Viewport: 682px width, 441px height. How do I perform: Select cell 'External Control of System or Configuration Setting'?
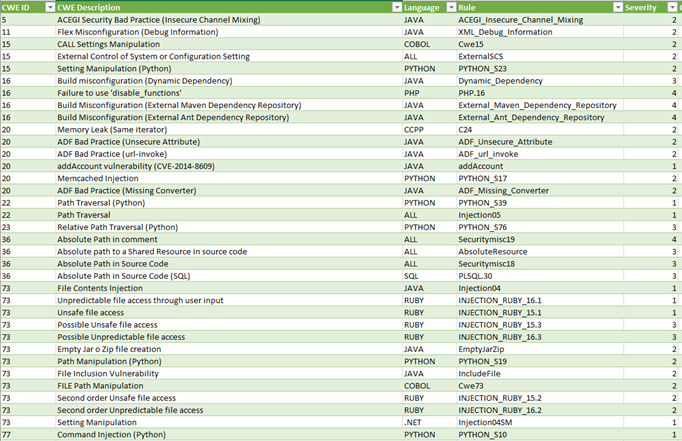click(x=229, y=56)
